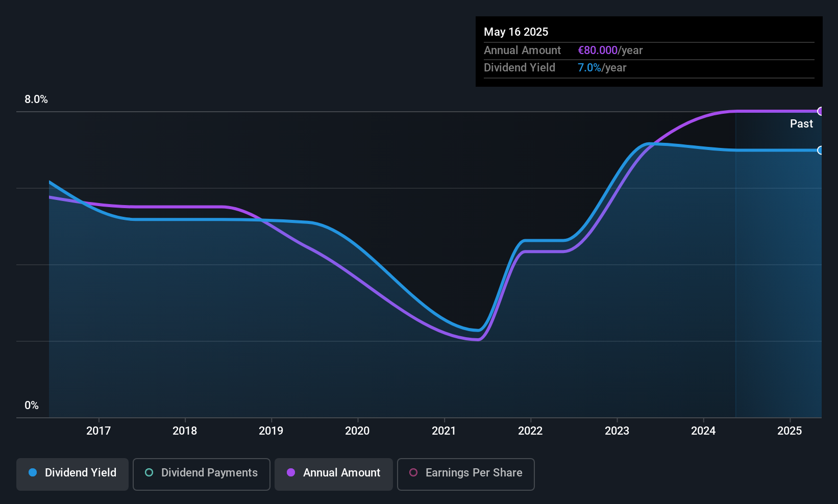Toggle the Annual Amount series
Viewport: 838px width, 504px height.
(x=334, y=474)
